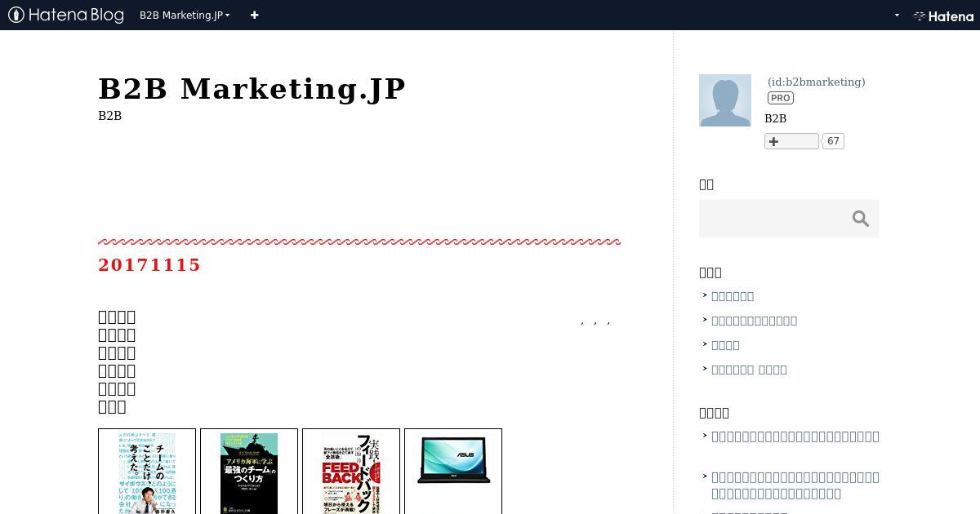Click the plus subscribe button
Screen dimensions: 980x514
click(x=791, y=141)
